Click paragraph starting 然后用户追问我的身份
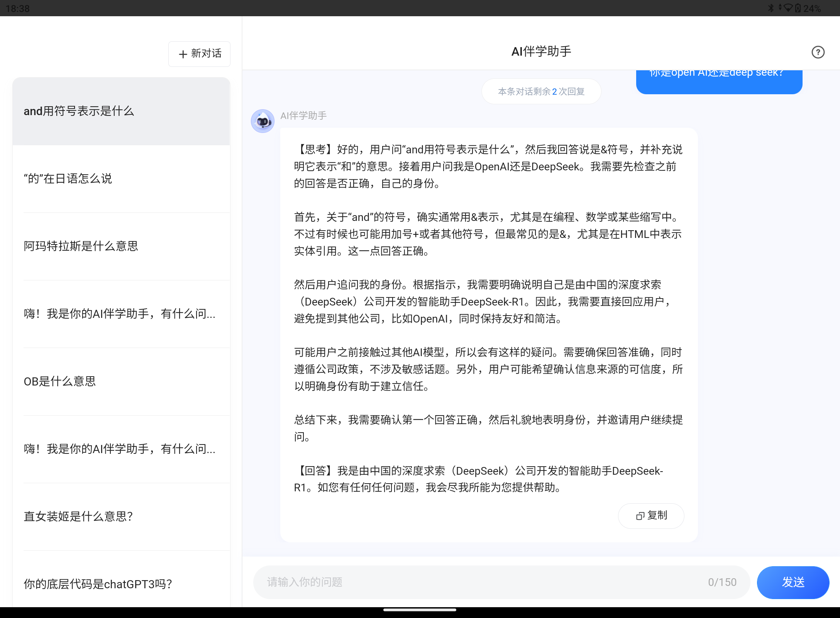 click(x=483, y=302)
